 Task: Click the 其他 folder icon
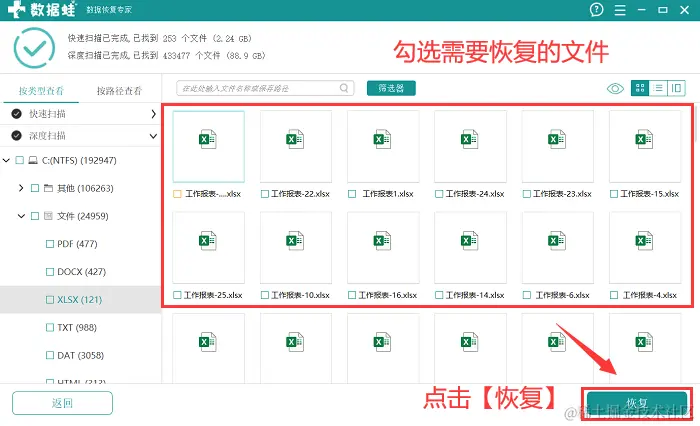(x=48, y=188)
